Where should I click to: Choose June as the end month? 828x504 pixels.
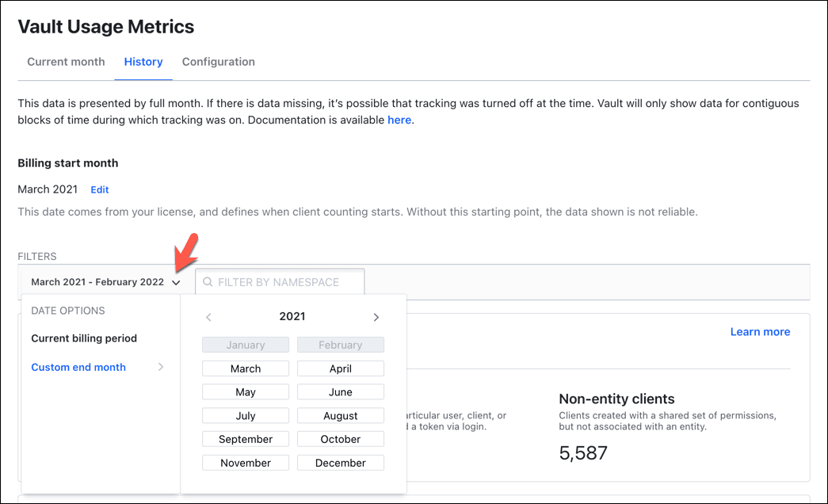point(340,391)
